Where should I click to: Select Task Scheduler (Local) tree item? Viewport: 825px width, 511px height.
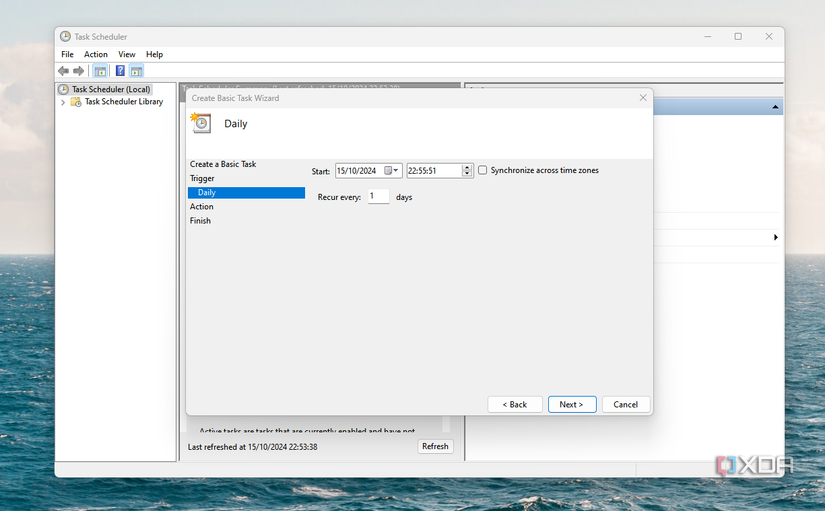pos(111,89)
